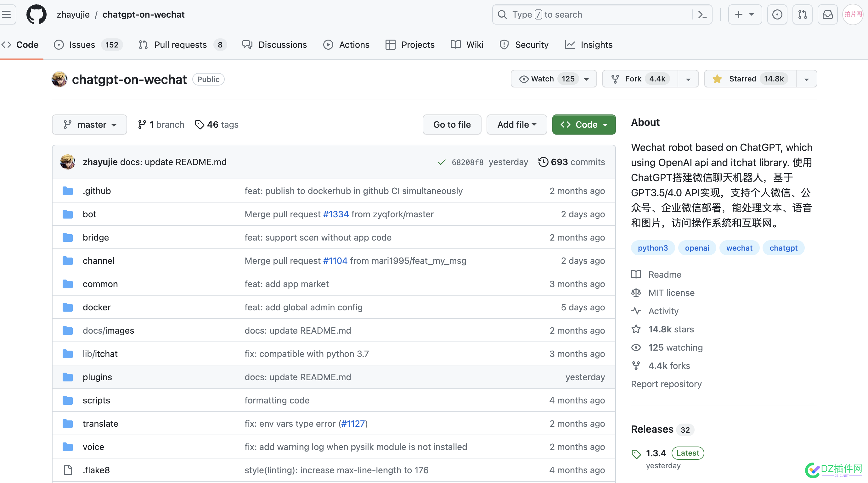The height and width of the screenshot is (483, 868).
Task: Open the Projects tab
Action: tap(410, 45)
